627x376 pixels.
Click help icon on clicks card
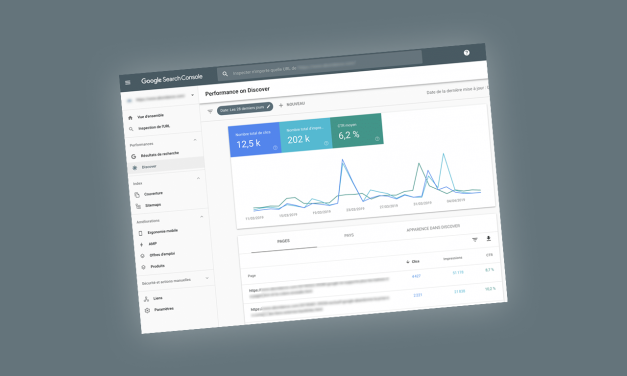pos(275,148)
